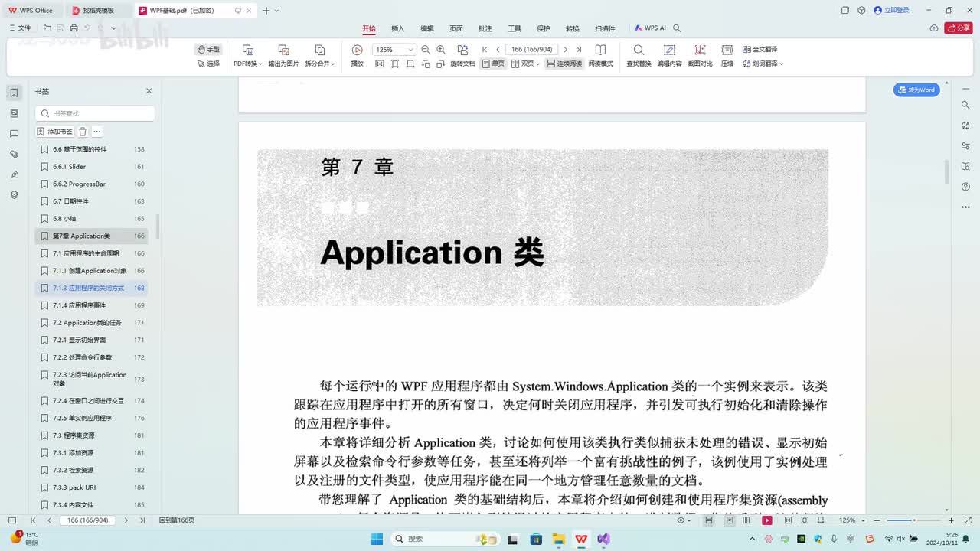Select the Hand tool (手型)

pyautogui.click(x=207, y=49)
